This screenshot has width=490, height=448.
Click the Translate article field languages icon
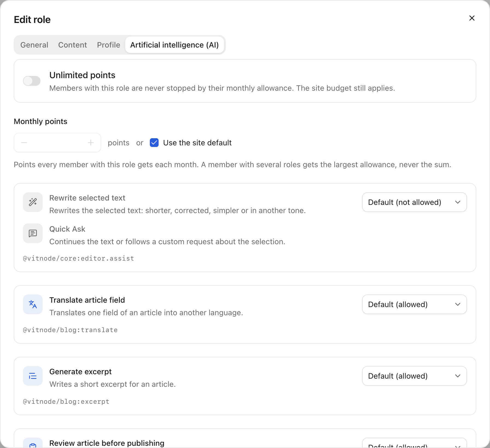pos(33,304)
